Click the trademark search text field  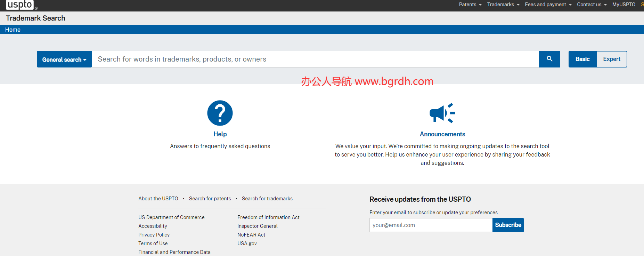pyautogui.click(x=315, y=59)
